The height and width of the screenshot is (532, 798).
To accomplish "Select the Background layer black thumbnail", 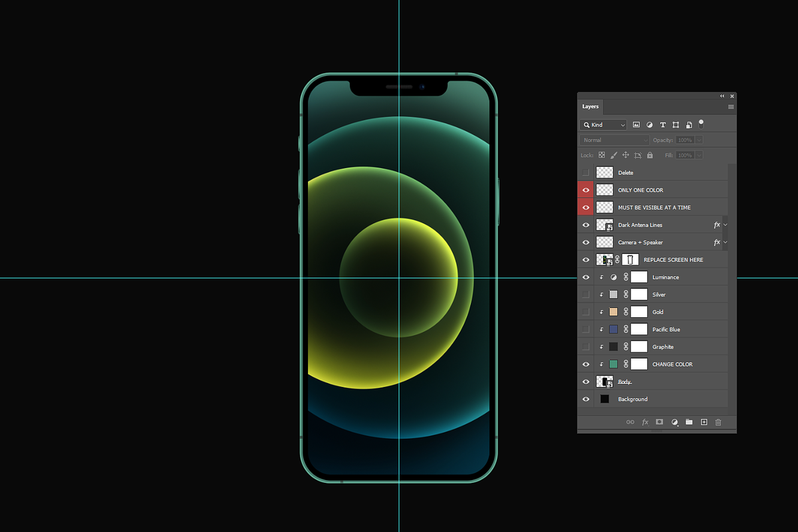I will 604,399.
